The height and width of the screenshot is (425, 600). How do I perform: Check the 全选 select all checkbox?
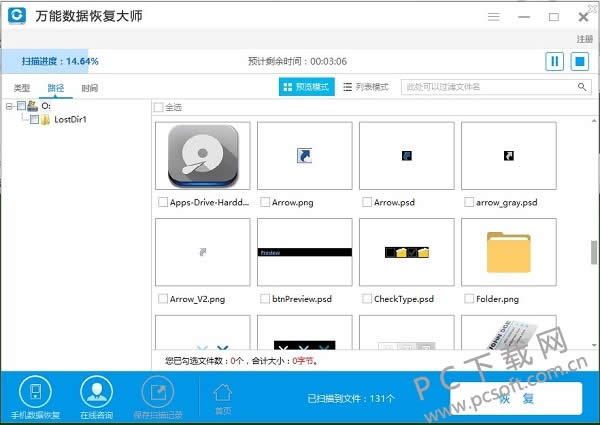click(158, 107)
